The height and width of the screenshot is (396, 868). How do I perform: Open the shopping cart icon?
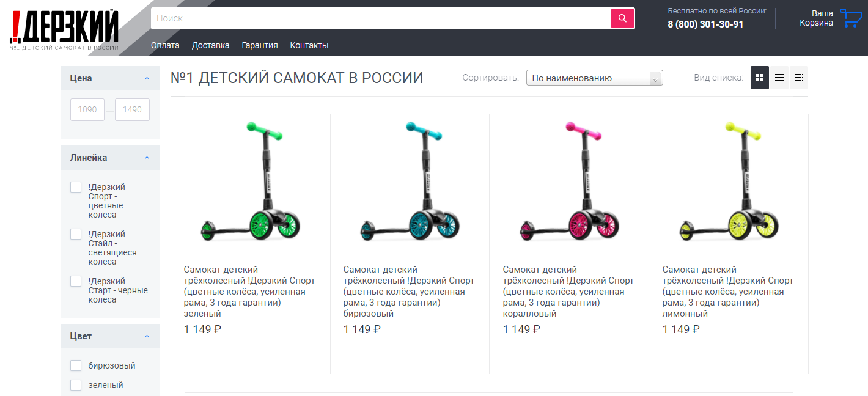[850, 18]
